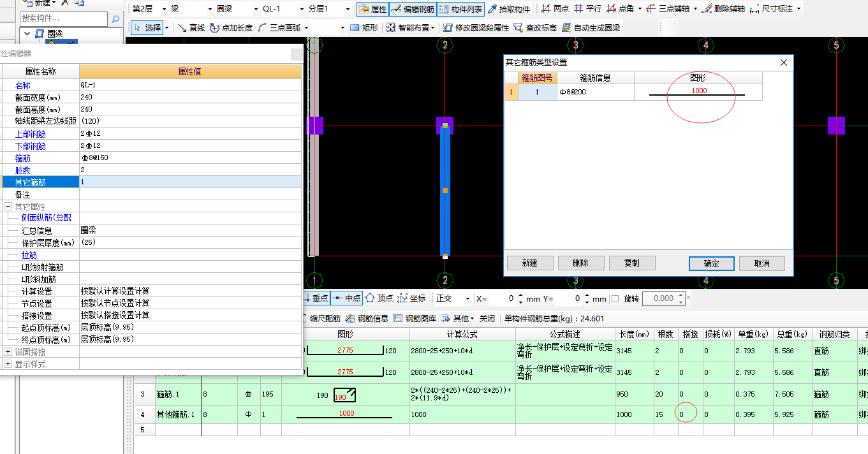Activate 拾取构件 eyedropper tool
This screenshot has width=868, height=454.
pos(509,9)
